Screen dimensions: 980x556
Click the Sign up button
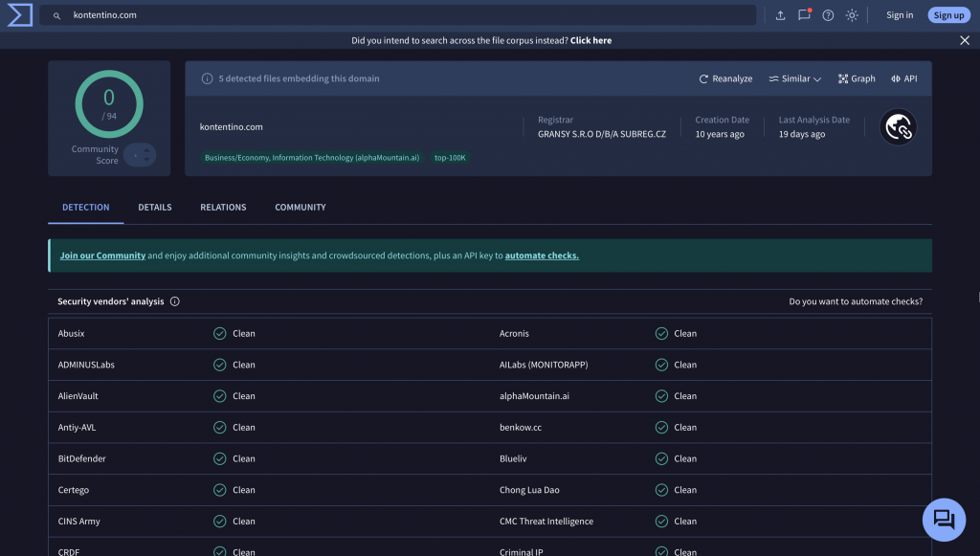coord(947,14)
